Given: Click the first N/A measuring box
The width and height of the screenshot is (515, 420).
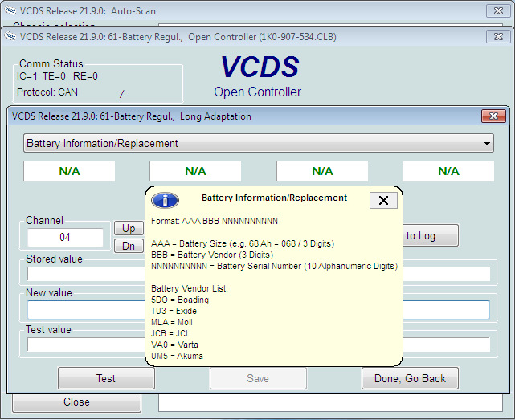Looking at the screenshot, I should (69, 171).
